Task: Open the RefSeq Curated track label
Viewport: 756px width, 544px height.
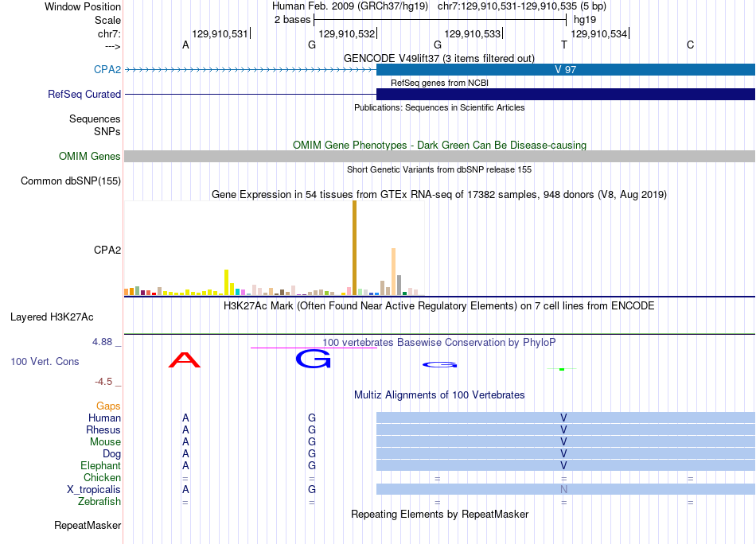Action: point(84,94)
